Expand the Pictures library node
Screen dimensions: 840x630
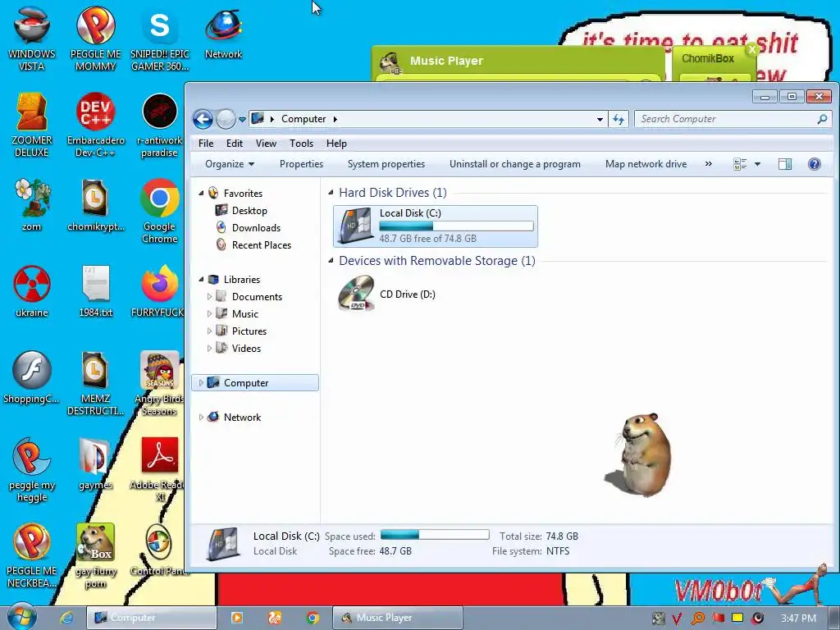click(209, 331)
